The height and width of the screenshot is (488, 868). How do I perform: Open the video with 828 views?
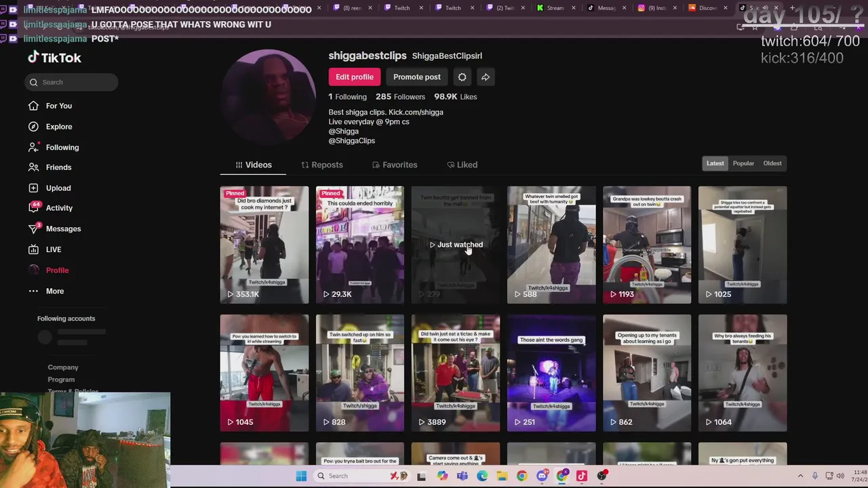pos(359,373)
